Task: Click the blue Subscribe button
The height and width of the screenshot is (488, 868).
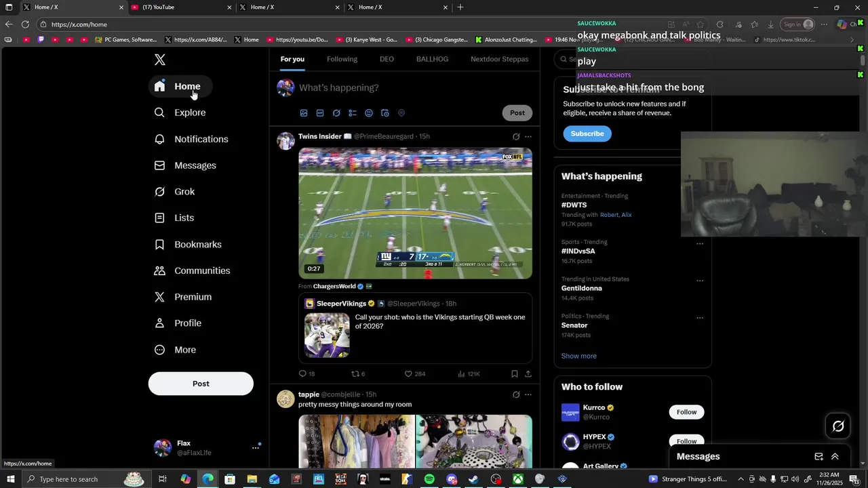Action: (x=587, y=134)
